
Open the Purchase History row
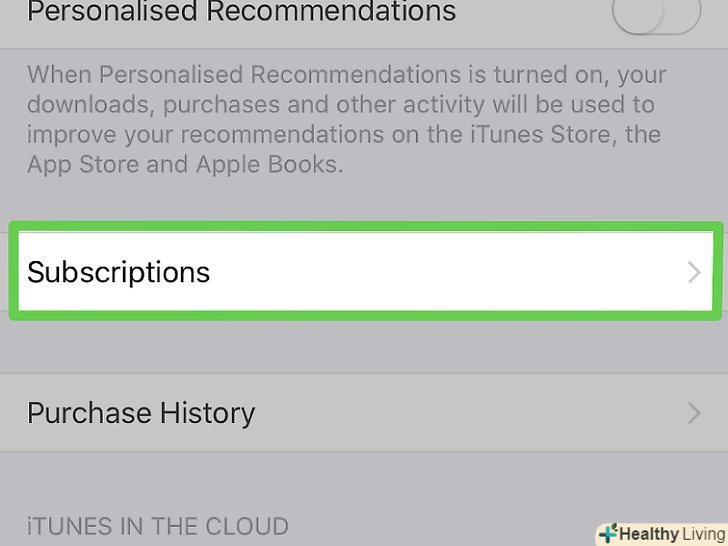pyautogui.click(x=364, y=413)
